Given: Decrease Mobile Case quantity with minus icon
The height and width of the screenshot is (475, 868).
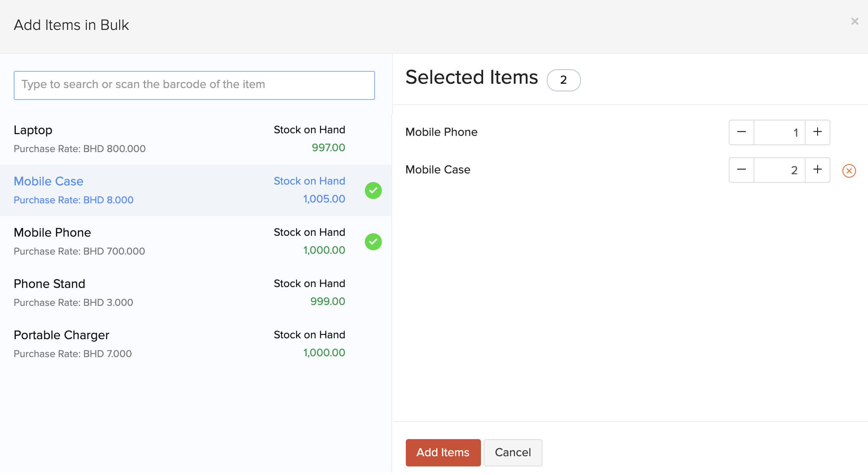Looking at the screenshot, I should [x=741, y=170].
